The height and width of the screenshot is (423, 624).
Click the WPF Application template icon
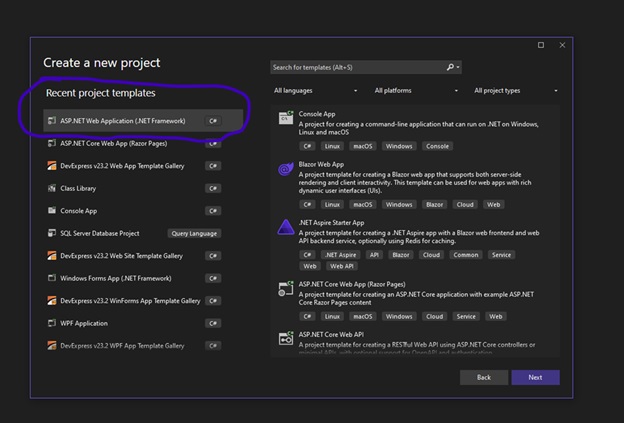point(52,323)
